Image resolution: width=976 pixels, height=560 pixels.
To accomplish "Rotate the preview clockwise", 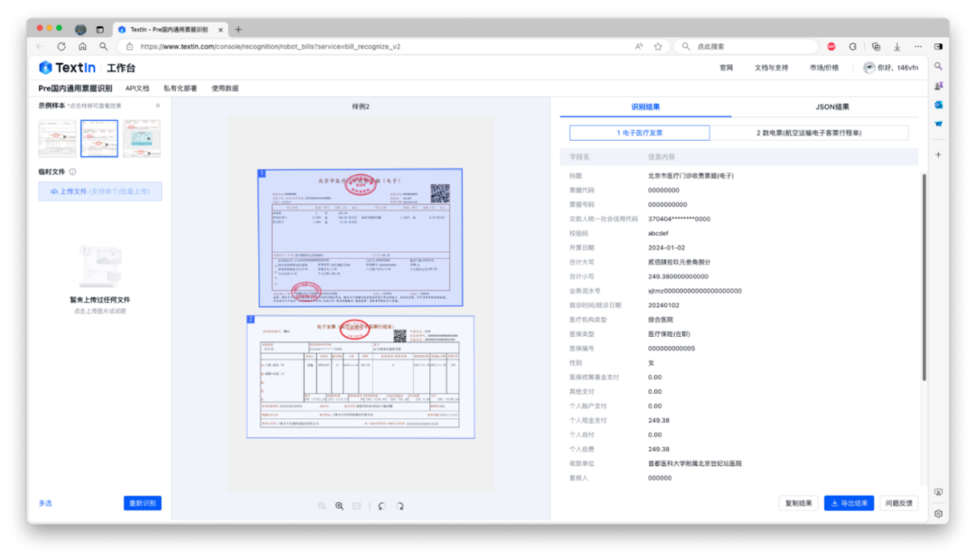I will coord(399,506).
